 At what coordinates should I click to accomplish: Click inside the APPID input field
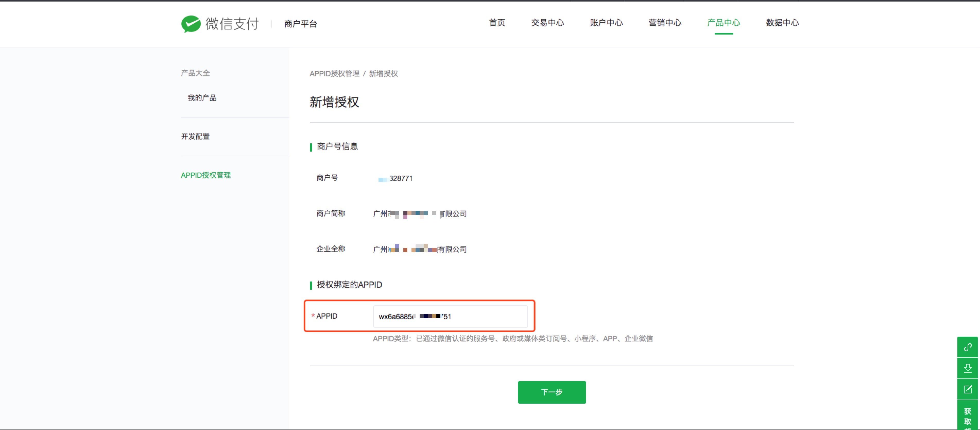tap(450, 317)
